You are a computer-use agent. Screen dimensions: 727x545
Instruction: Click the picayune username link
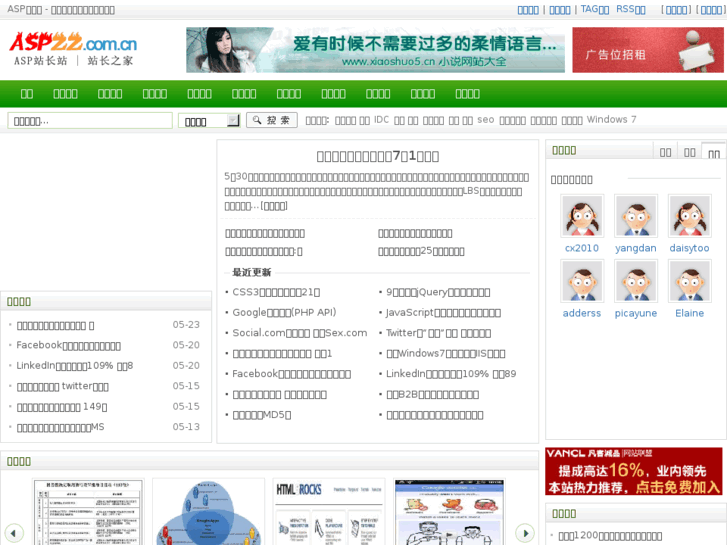tap(636, 313)
